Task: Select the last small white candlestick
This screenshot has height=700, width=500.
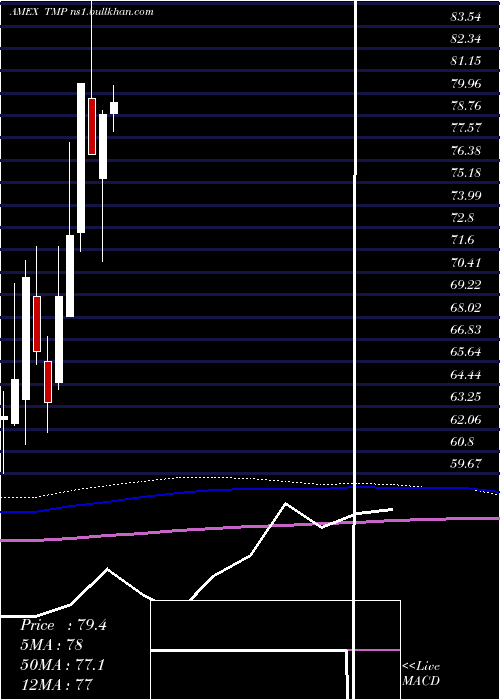Action: click(114, 108)
